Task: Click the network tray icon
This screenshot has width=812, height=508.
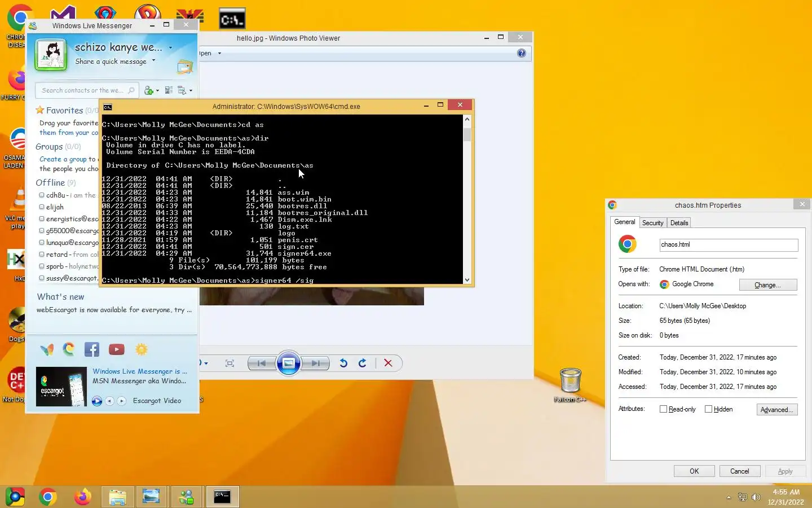Action: (743, 497)
